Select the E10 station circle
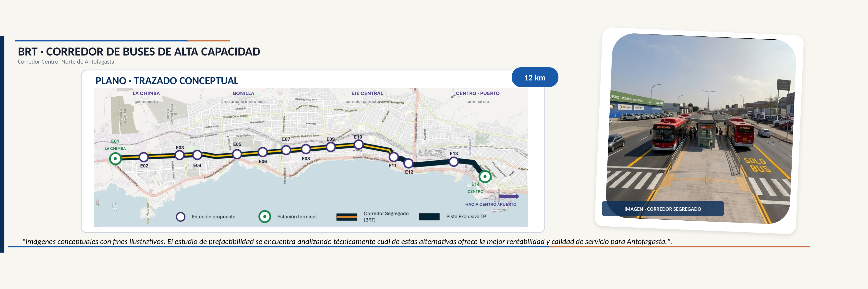 pyautogui.click(x=359, y=145)
